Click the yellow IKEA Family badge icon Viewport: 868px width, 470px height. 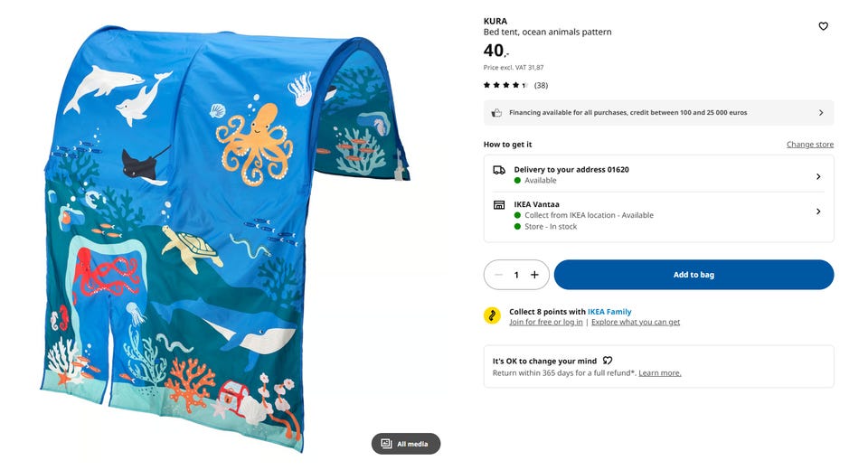[492, 315]
